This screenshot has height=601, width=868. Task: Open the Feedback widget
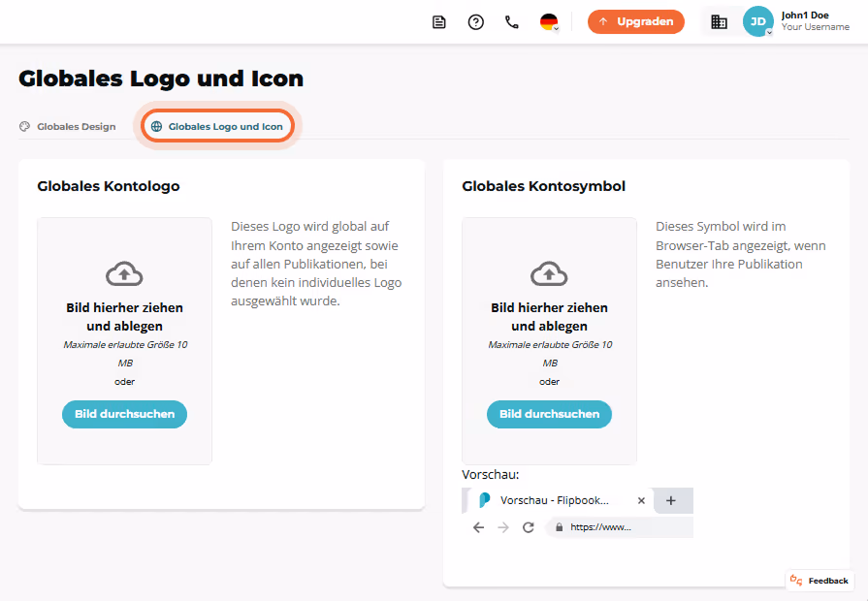click(x=820, y=581)
